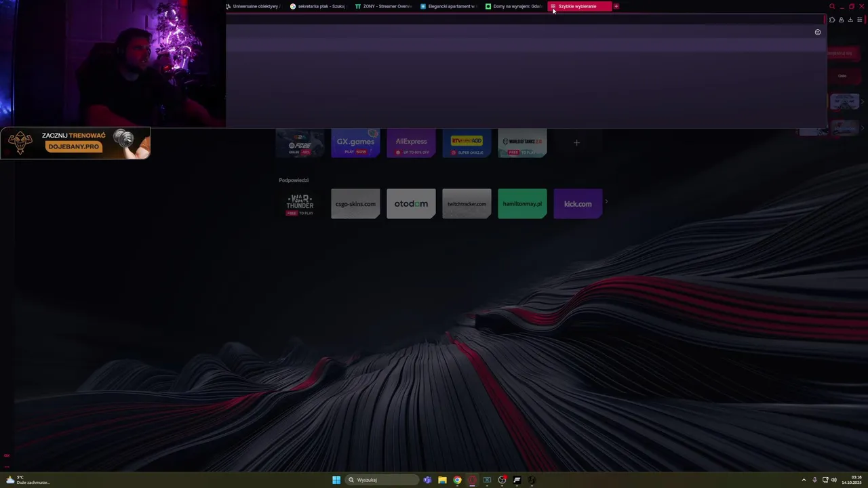The height and width of the screenshot is (488, 868).
Task: Switch to the sekretarka ptak Google tab
Action: click(318, 6)
